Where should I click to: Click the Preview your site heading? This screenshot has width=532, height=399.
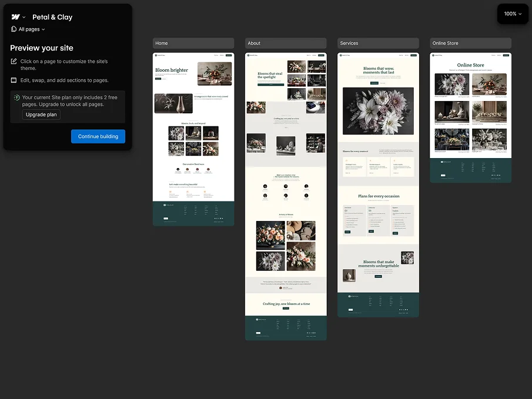(42, 48)
